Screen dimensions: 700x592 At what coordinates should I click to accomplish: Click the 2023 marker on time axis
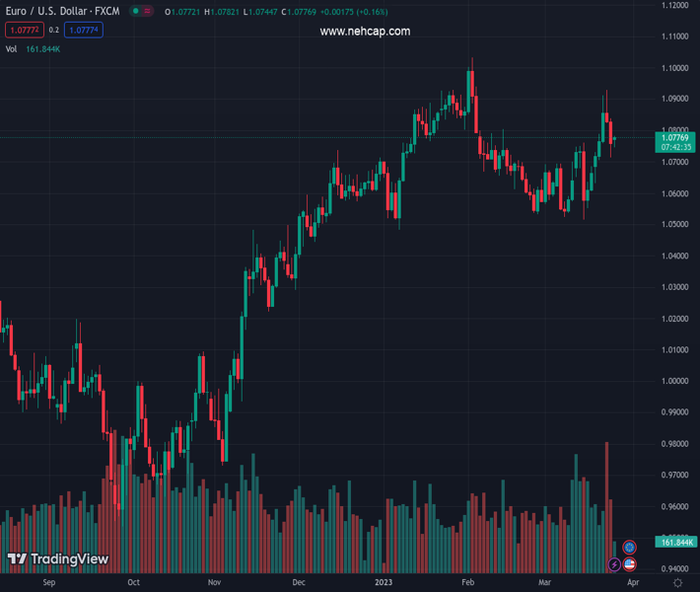tap(384, 583)
